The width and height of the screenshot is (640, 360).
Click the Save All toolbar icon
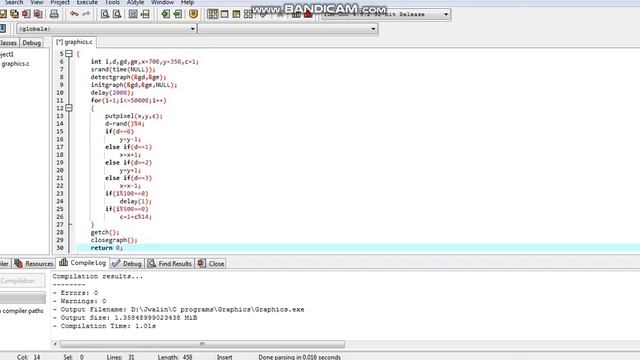pyautogui.click(x=14, y=14)
